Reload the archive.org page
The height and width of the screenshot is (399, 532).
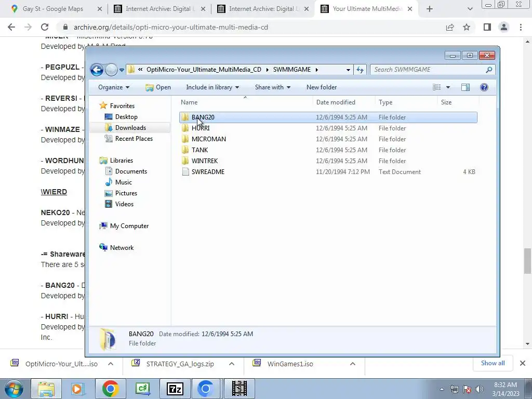tap(45, 27)
